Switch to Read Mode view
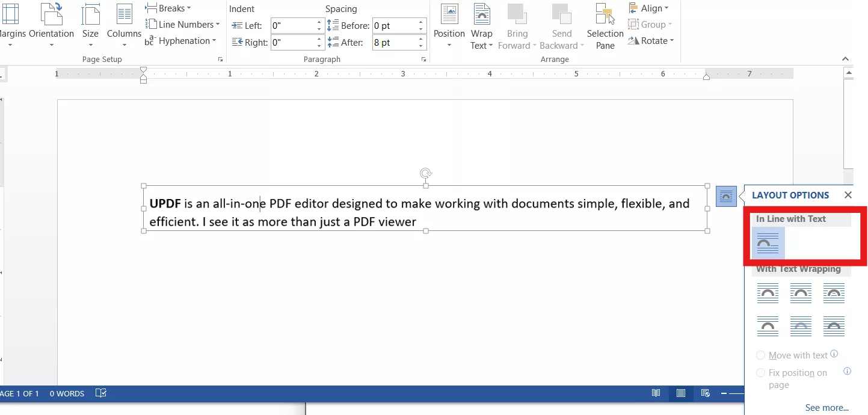 (x=656, y=393)
